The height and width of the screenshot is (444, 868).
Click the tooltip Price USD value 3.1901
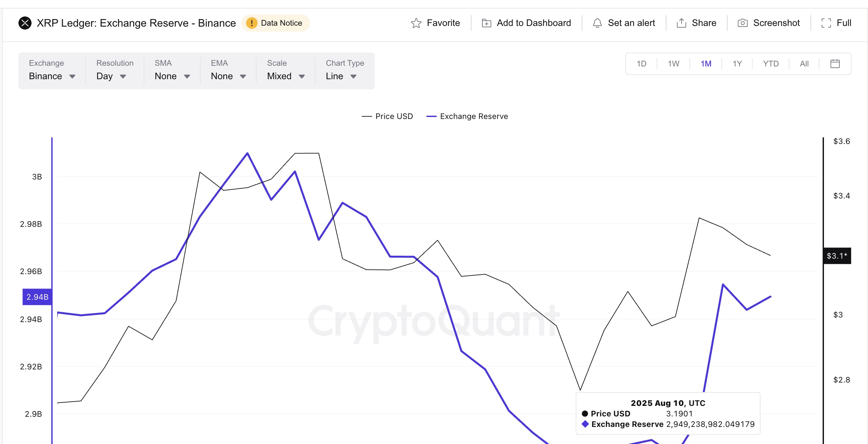click(679, 413)
